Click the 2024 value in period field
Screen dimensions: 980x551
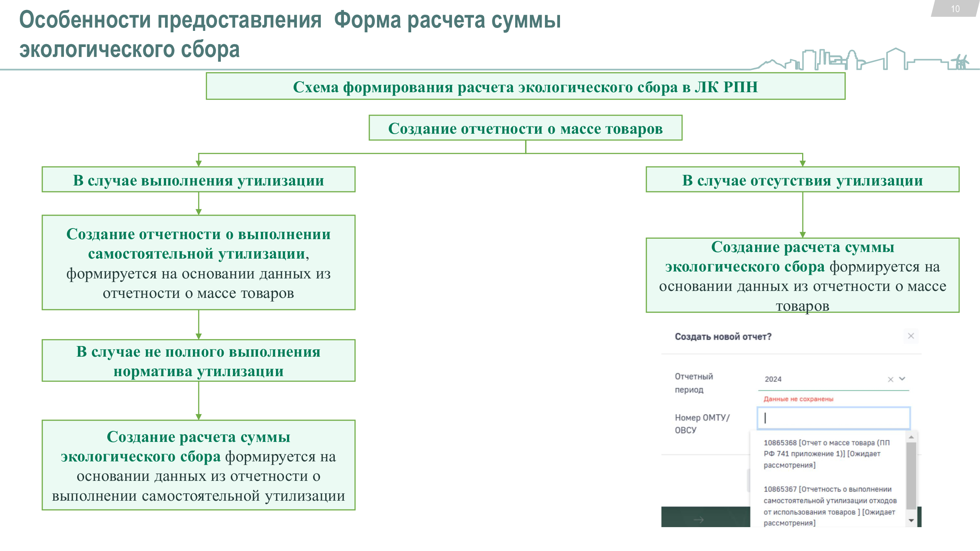click(773, 379)
